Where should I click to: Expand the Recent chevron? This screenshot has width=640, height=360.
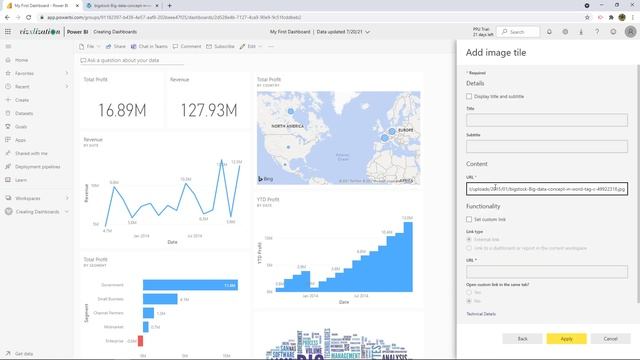pos(67,87)
